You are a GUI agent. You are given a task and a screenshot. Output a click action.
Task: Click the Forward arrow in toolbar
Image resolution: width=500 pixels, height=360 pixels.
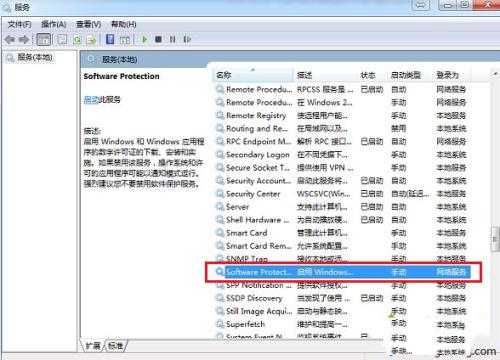coord(24,40)
